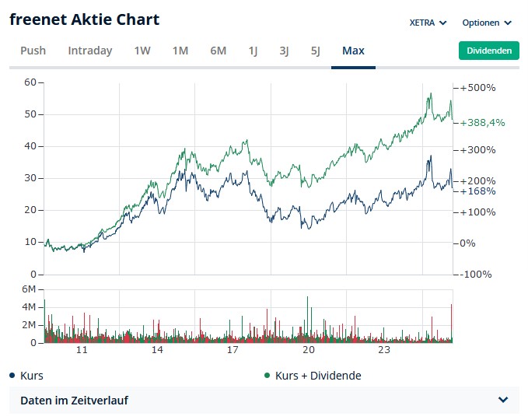528x420 pixels.
Task: Open the XETRA exchange dropdown
Action: pyautogui.click(x=428, y=23)
